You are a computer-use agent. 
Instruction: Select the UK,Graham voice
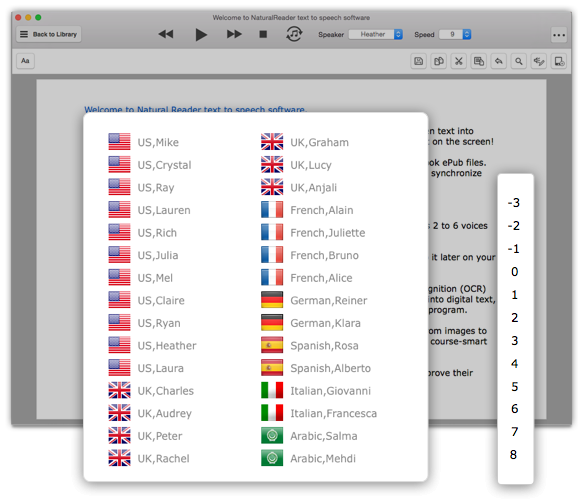pos(305,142)
